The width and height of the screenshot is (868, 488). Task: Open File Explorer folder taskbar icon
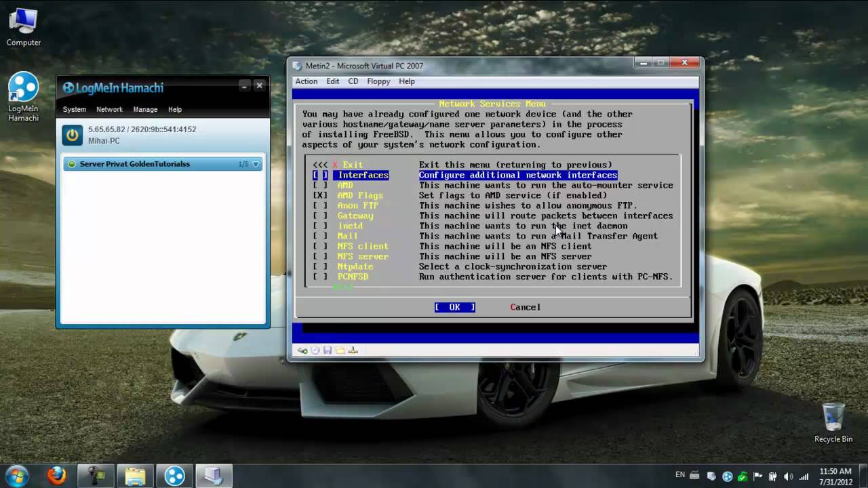pyautogui.click(x=135, y=476)
